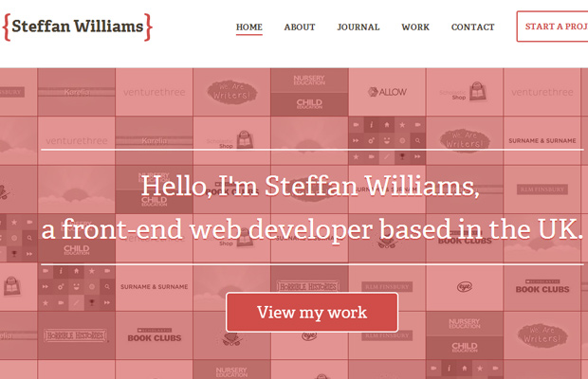Select the We Are Writers top-row tile

click(231, 92)
